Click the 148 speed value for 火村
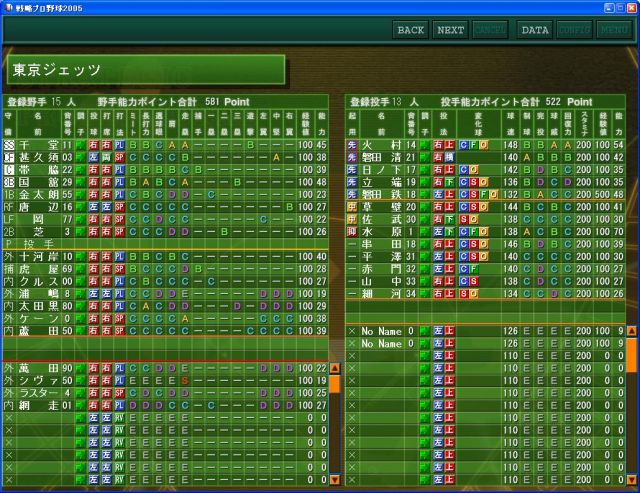Viewport: 640px width, 493px height. 510,145
